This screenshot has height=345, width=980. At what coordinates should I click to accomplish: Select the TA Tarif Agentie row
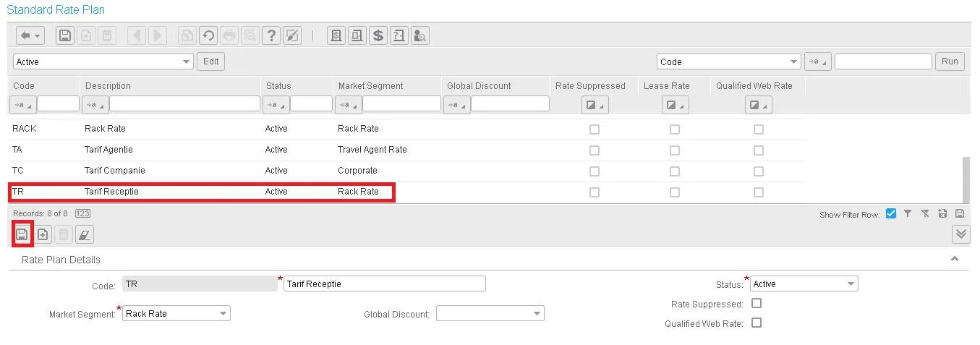click(407, 150)
